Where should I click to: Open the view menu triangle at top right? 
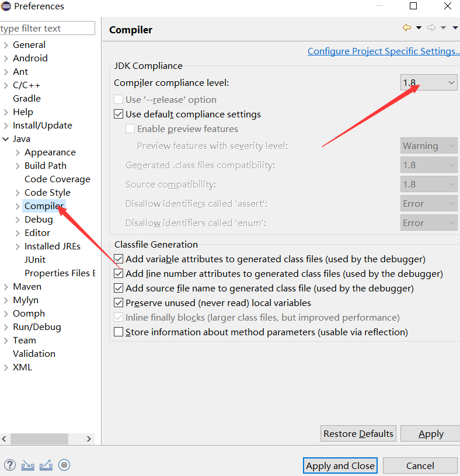[x=455, y=27]
